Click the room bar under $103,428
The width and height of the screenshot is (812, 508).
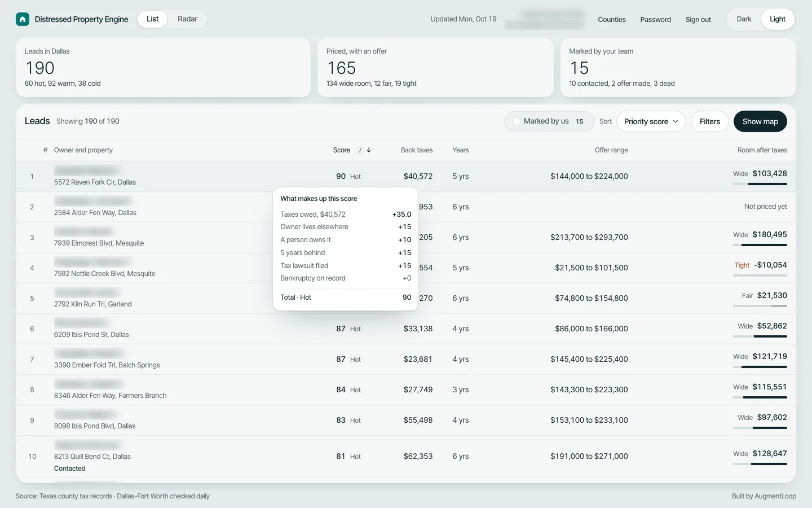[760, 184]
